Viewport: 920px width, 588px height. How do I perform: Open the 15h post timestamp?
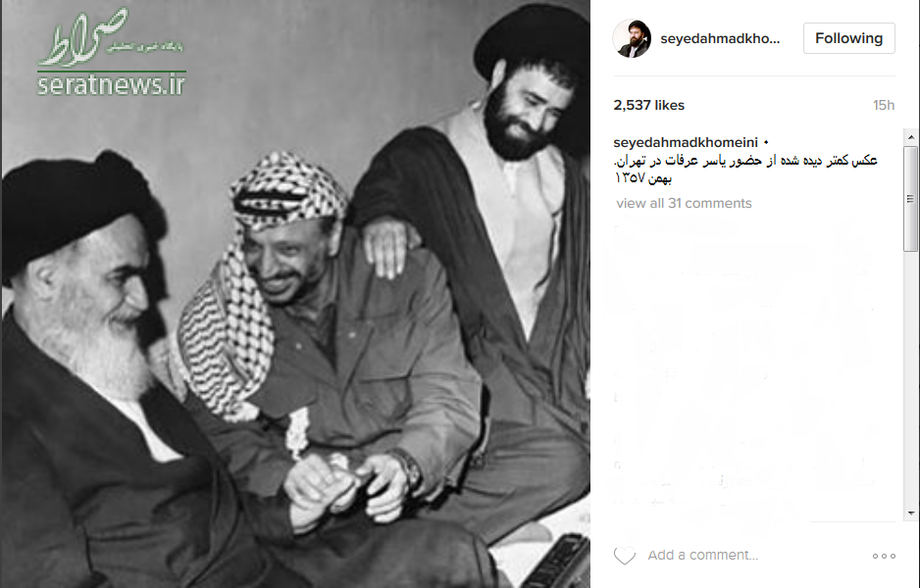(x=884, y=105)
